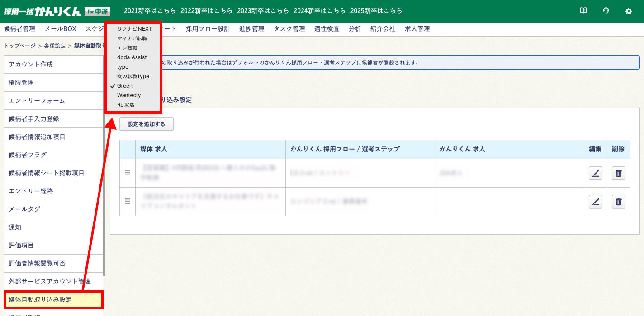Open the 採用フロー設計 menu

(x=208, y=29)
